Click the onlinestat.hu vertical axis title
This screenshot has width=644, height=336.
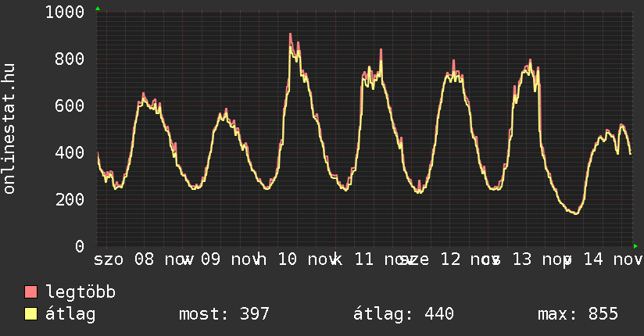click(10, 129)
